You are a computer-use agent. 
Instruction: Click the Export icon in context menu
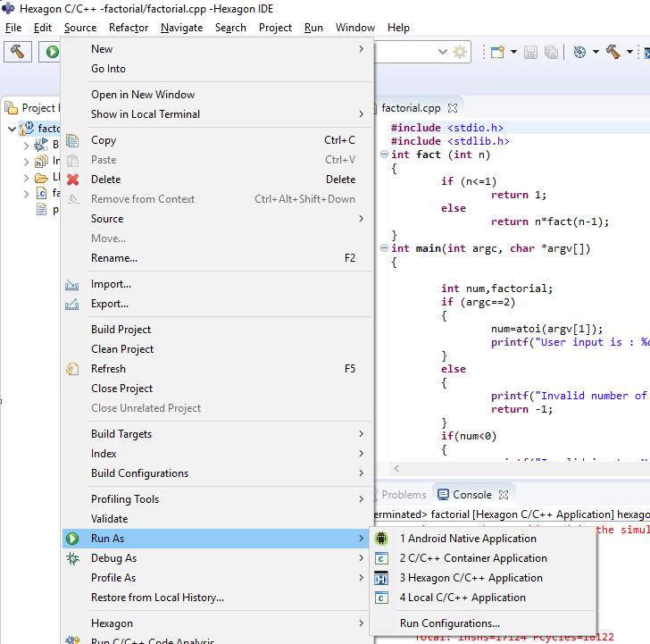pos(71,304)
